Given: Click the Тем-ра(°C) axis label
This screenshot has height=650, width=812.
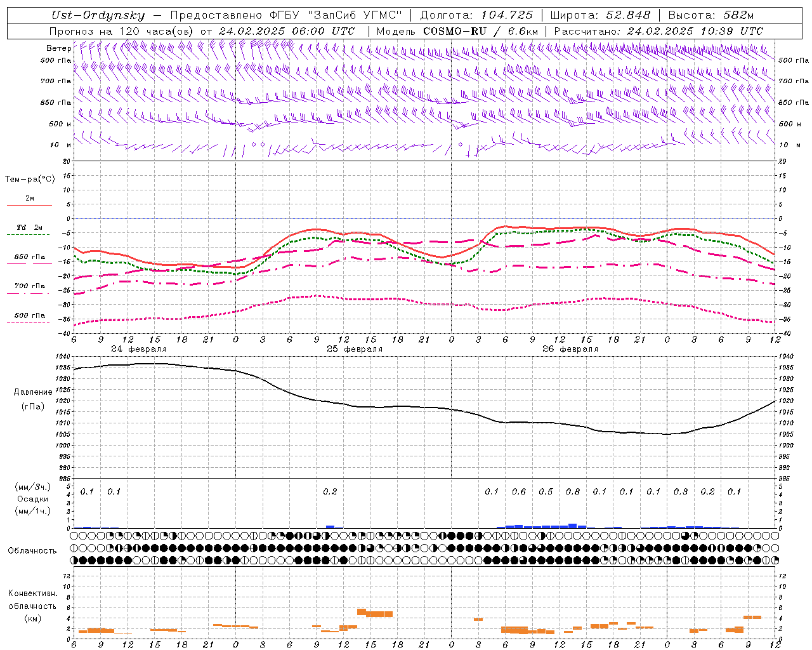Looking at the screenshot, I should pos(30,180).
